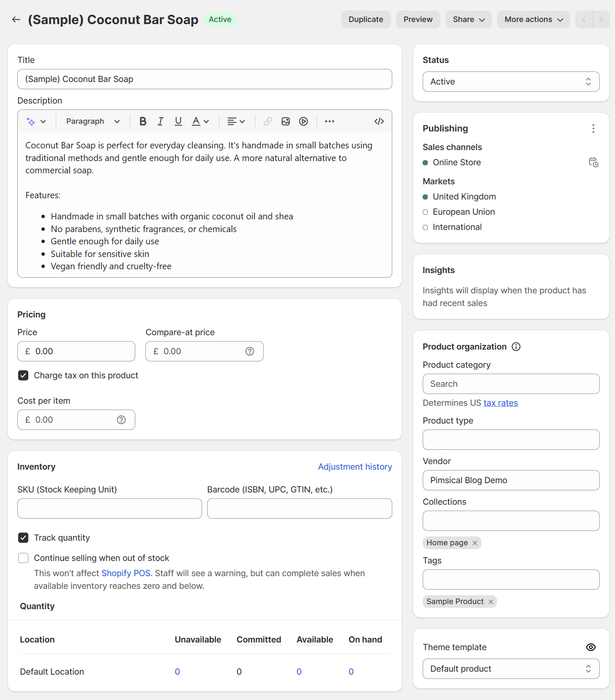Change the Status select from Active

point(511,82)
